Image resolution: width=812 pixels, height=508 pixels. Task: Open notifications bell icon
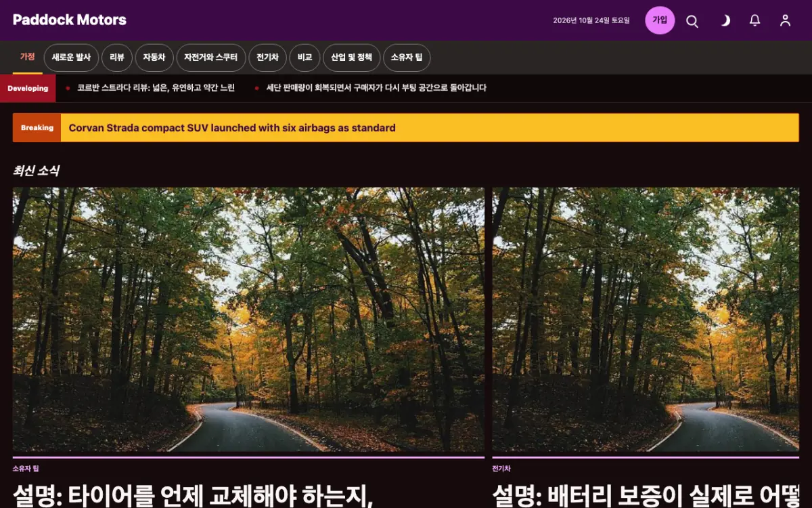(x=755, y=20)
